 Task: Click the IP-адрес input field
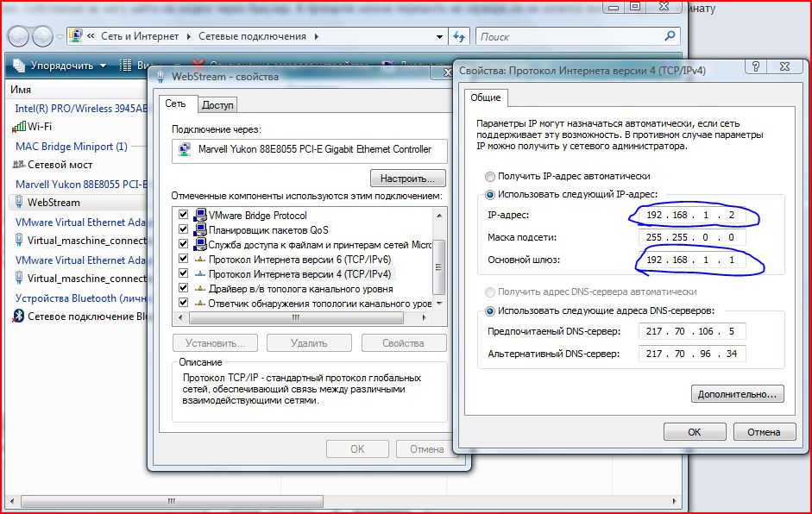pos(692,215)
